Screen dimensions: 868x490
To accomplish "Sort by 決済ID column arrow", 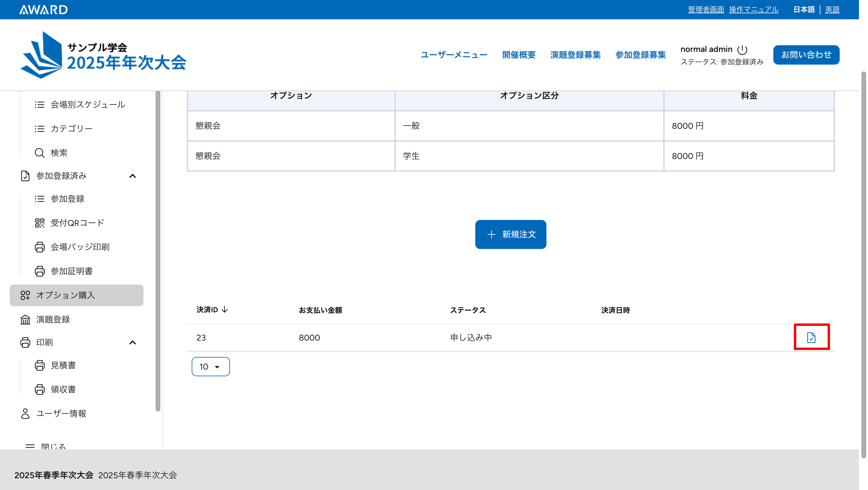I will [x=225, y=310].
